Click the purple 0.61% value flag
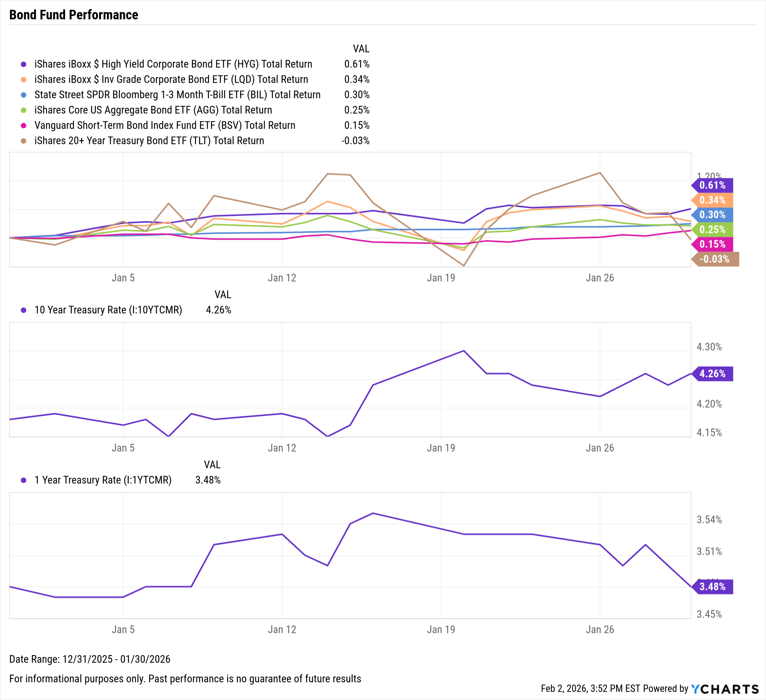766x700 pixels. pos(712,185)
